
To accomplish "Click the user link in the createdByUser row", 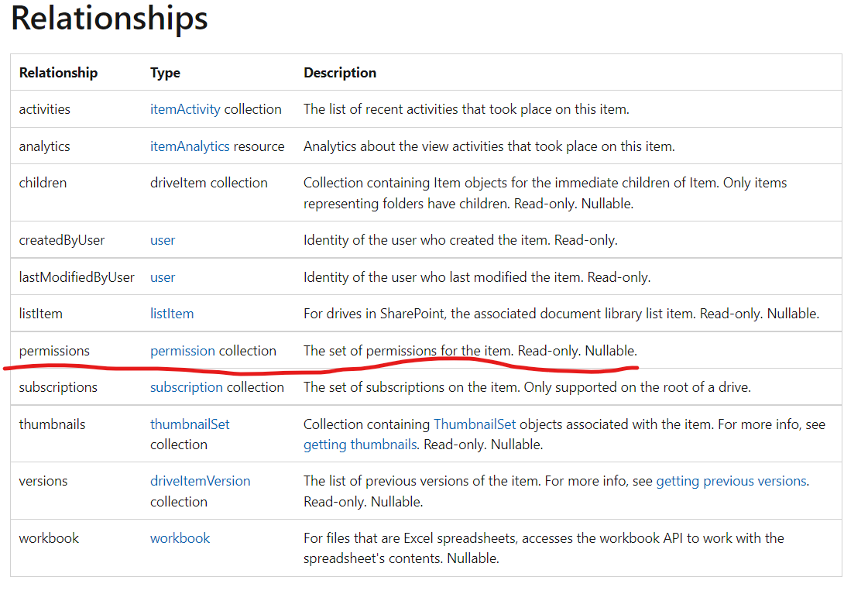I will [x=163, y=240].
